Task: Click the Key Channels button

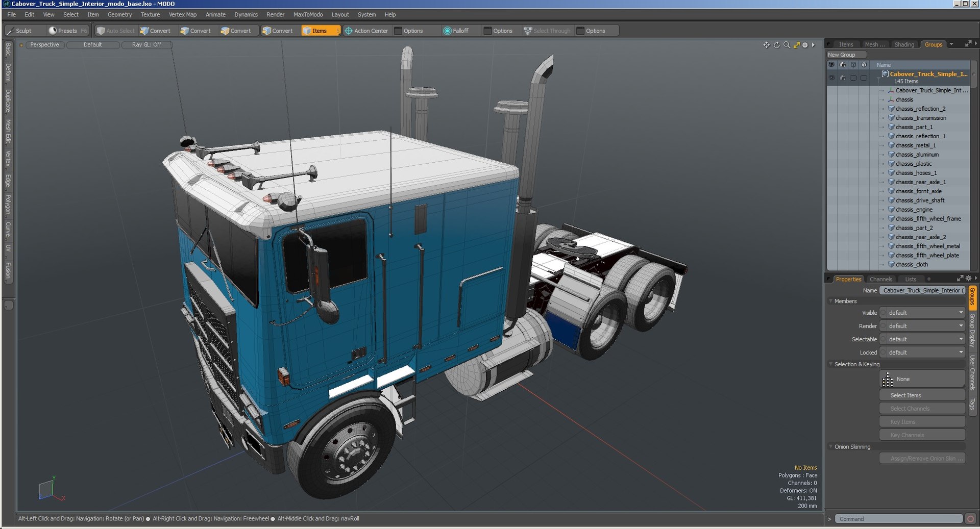Action: 922,435
